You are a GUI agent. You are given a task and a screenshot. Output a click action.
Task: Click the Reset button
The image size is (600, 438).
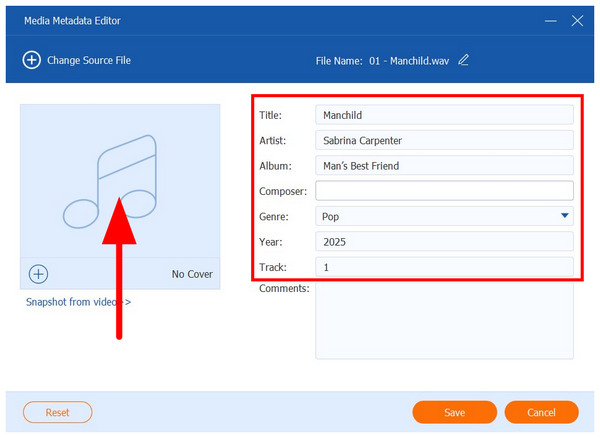pyautogui.click(x=57, y=412)
